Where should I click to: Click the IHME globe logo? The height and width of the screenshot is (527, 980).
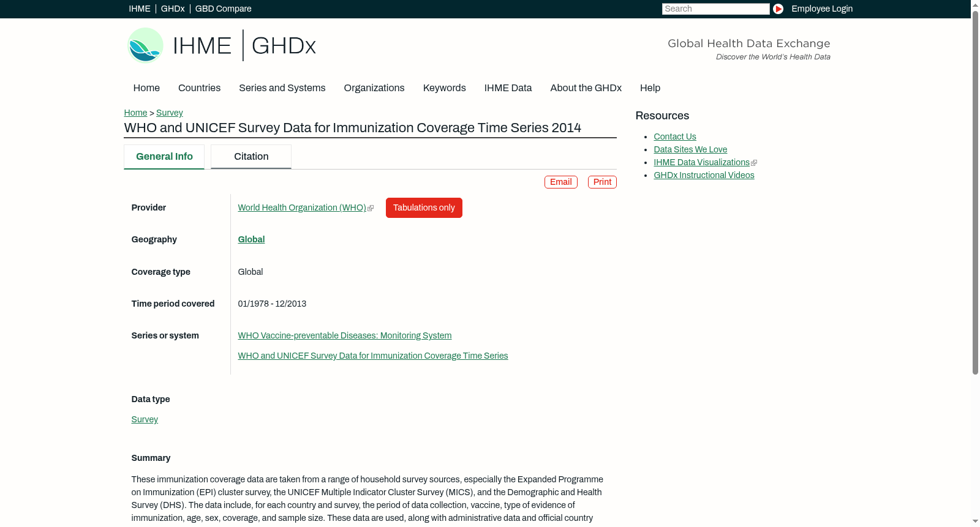(145, 45)
